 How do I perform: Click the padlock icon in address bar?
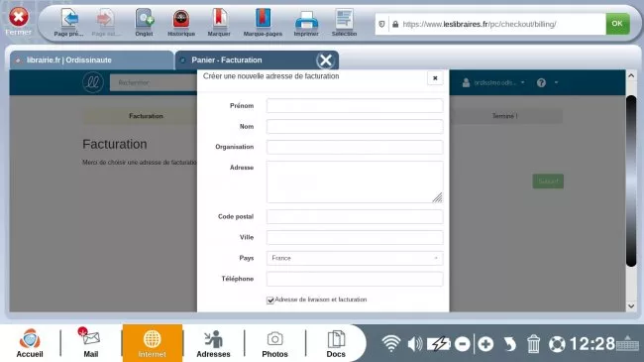(x=395, y=24)
